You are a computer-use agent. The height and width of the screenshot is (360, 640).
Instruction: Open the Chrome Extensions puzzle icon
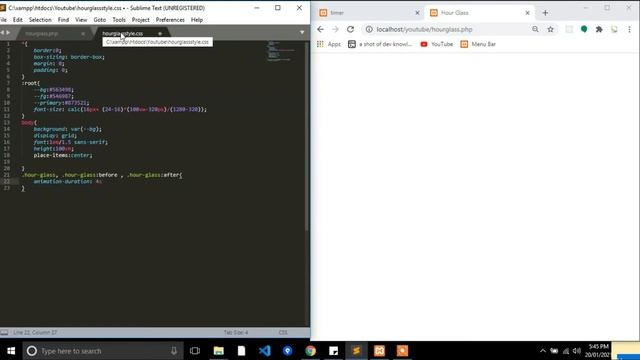pyautogui.click(x=599, y=29)
